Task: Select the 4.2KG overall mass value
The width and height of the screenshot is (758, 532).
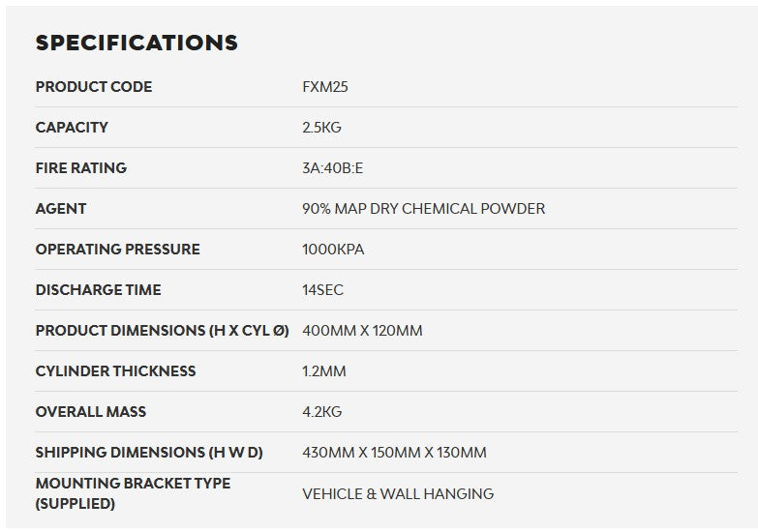Action: pos(321,412)
